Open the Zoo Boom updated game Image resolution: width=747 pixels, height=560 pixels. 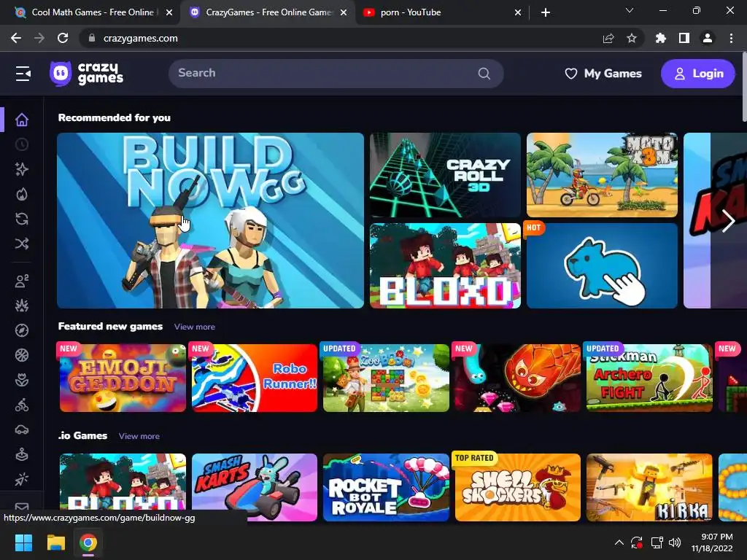(x=386, y=378)
